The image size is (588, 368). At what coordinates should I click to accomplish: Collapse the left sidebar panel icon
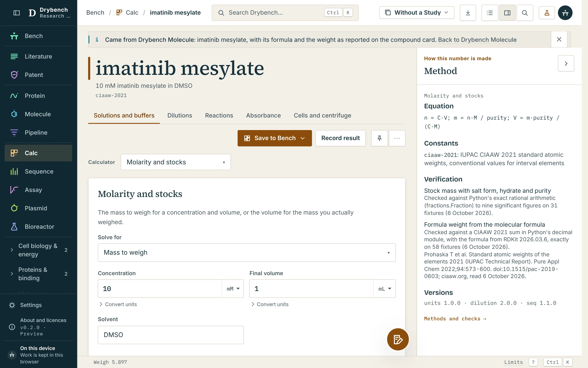(x=16, y=13)
